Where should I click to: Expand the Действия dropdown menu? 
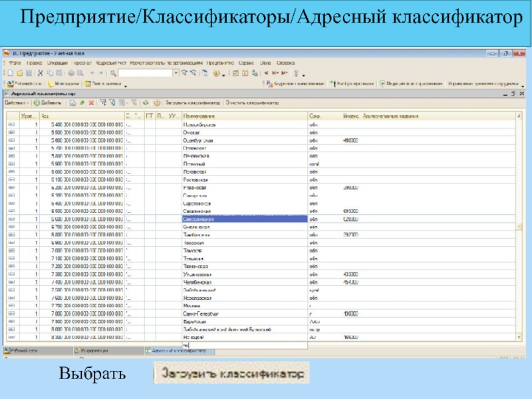[x=15, y=103]
